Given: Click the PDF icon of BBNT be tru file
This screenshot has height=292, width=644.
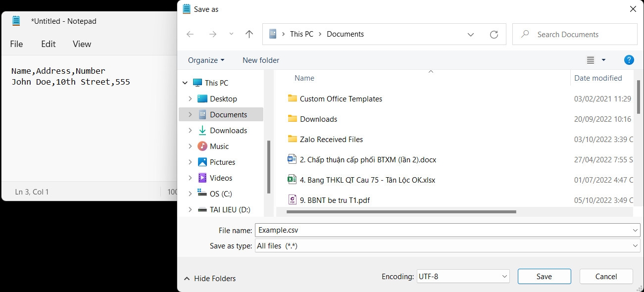Looking at the screenshot, I should tap(292, 199).
